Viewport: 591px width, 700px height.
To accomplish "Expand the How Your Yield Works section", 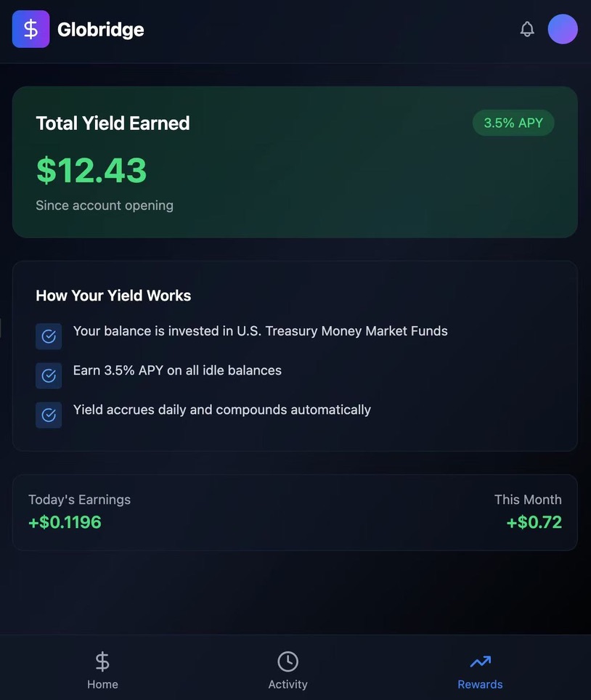I will [295, 355].
